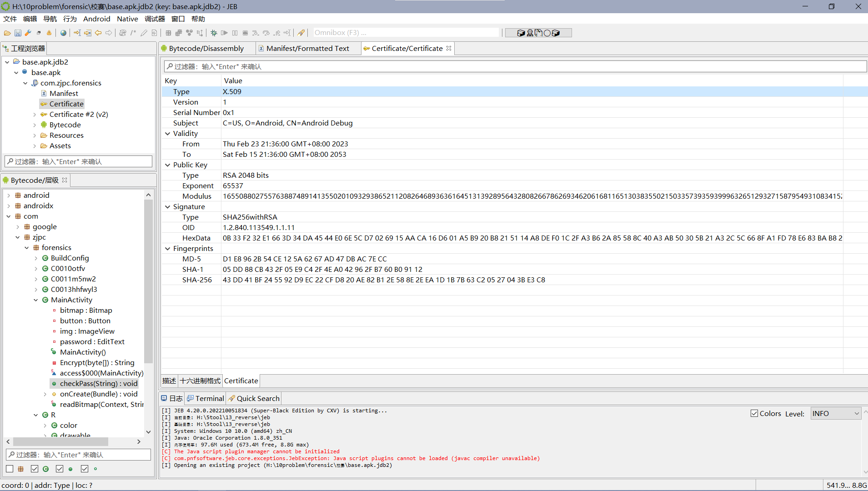
Task: Click the construction worker icon in toolbar
Action: 530,33
